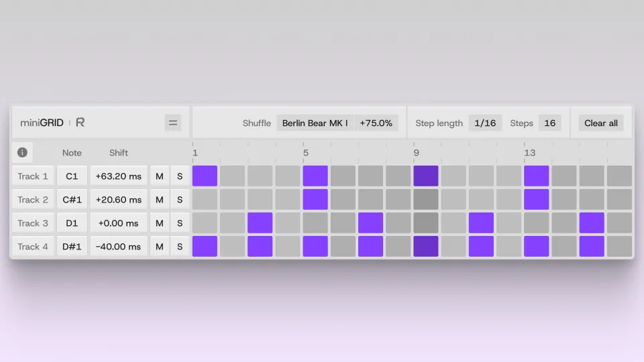The height and width of the screenshot is (362, 644).
Task: Select the Track 4 note D#1 field
Action: [72, 246]
